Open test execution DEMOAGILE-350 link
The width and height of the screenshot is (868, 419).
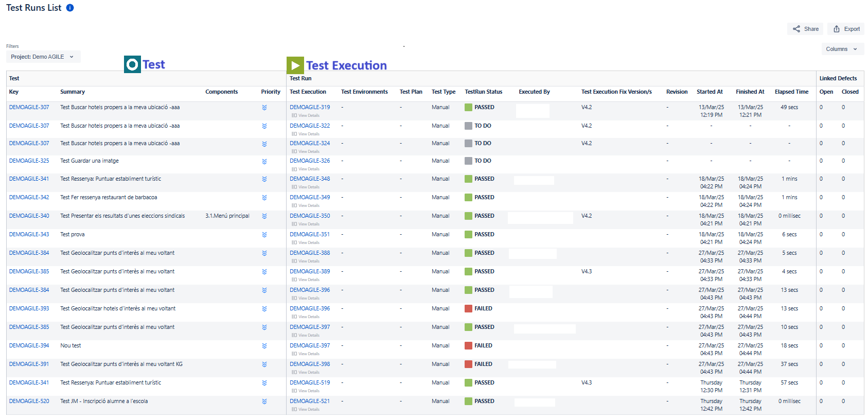310,216
